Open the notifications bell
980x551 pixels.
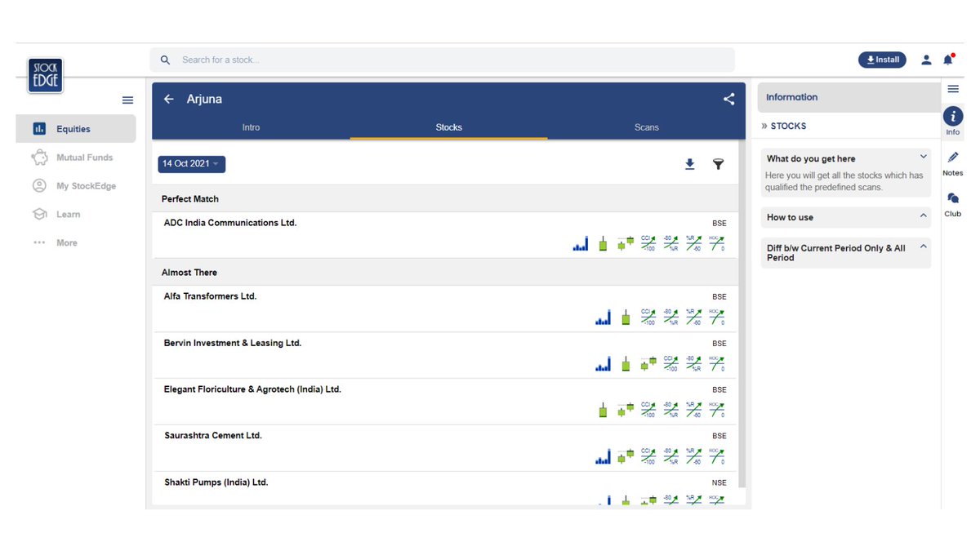click(x=948, y=60)
